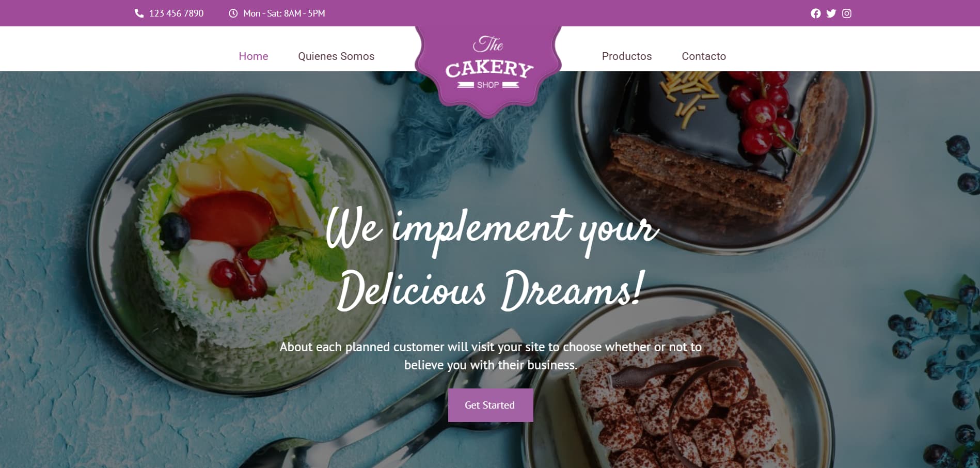Click Mon - Sat: 8AM - 5PM text
This screenshot has height=468, width=980.
pyautogui.click(x=284, y=13)
